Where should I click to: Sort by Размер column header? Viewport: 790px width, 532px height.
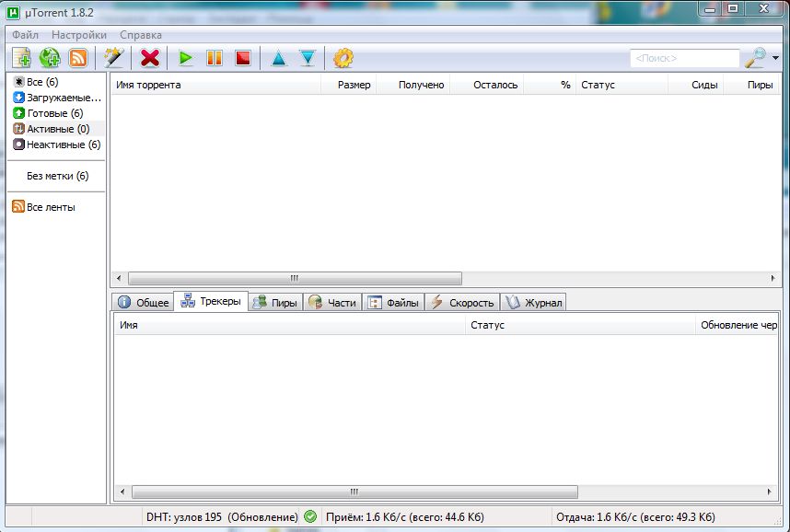tap(349, 85)
